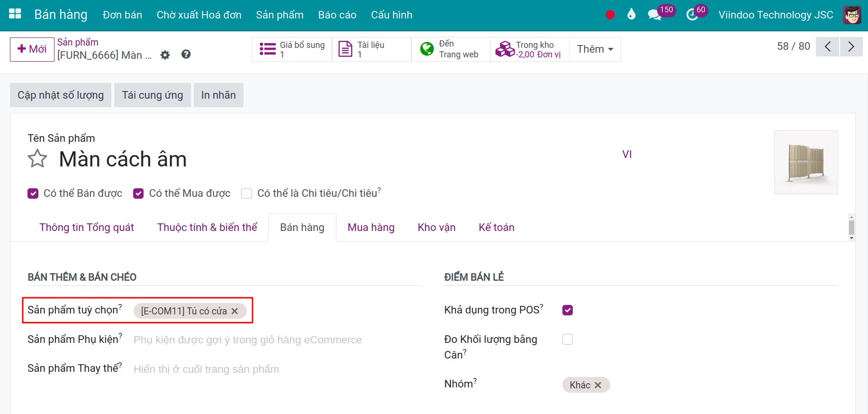Click the help question mark icon

pos(186,55)
